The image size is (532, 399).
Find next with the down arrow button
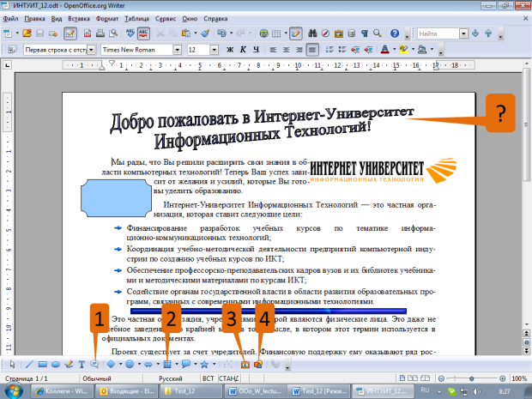(x=475, y=33)
